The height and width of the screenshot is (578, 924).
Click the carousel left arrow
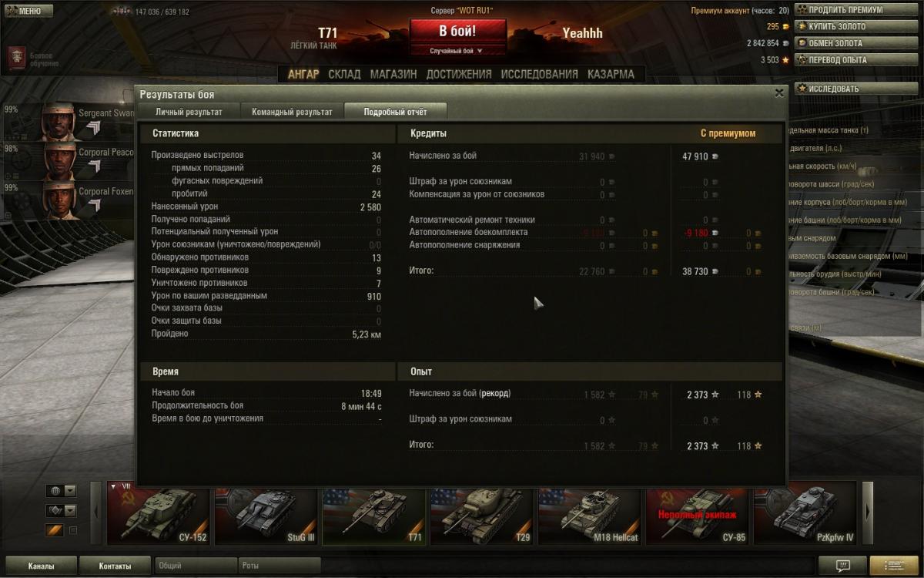(96, 512)
